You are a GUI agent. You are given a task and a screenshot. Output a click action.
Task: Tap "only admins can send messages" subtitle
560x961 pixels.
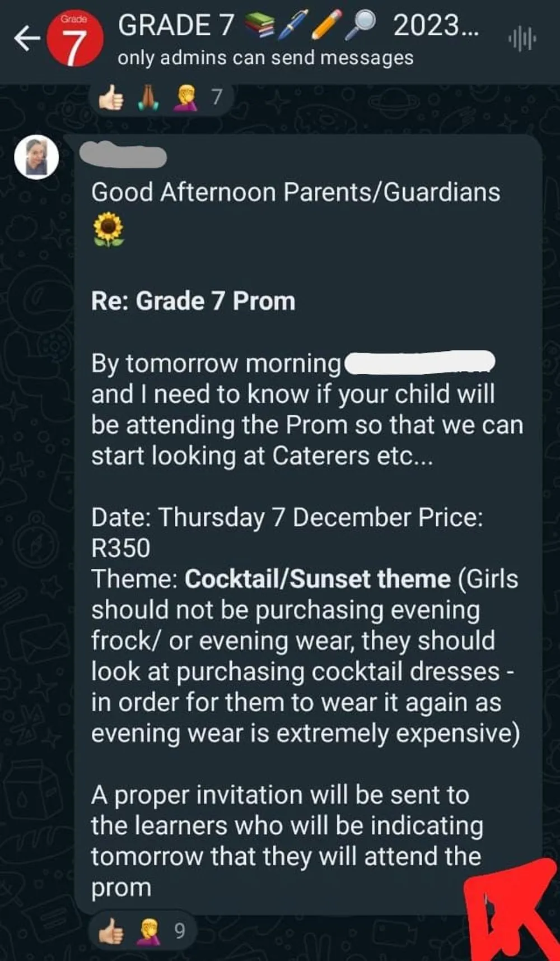pyautogui.click(x=265, y=58)
